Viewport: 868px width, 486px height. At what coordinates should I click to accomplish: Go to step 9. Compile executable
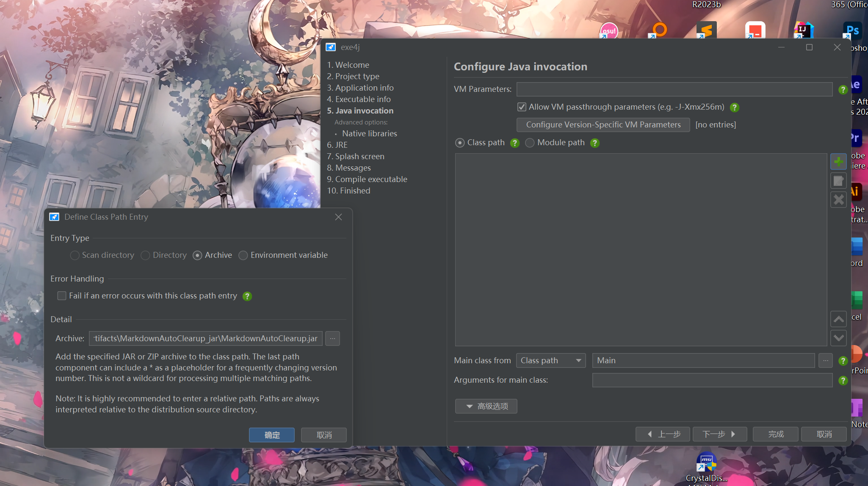tap(367, 179)
